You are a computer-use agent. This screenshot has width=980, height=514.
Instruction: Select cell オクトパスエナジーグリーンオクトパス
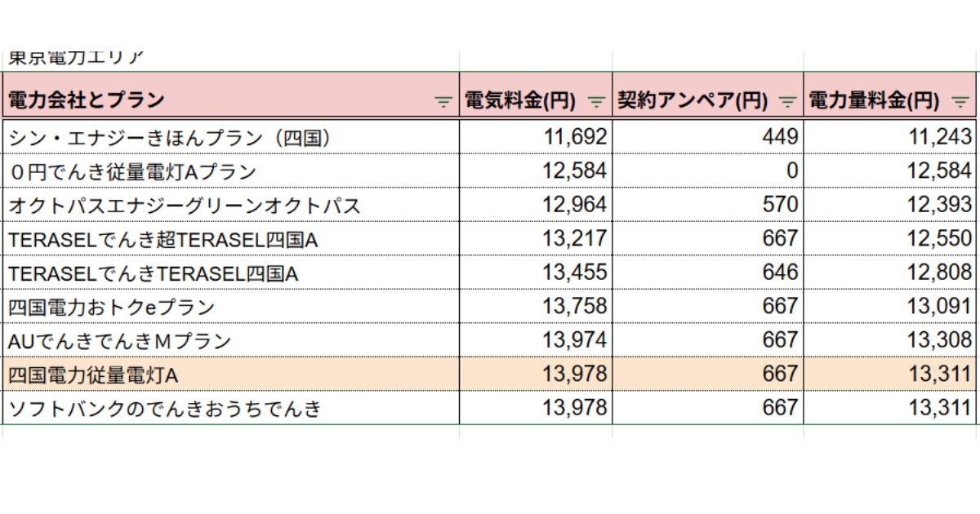[x=230, y=206]
